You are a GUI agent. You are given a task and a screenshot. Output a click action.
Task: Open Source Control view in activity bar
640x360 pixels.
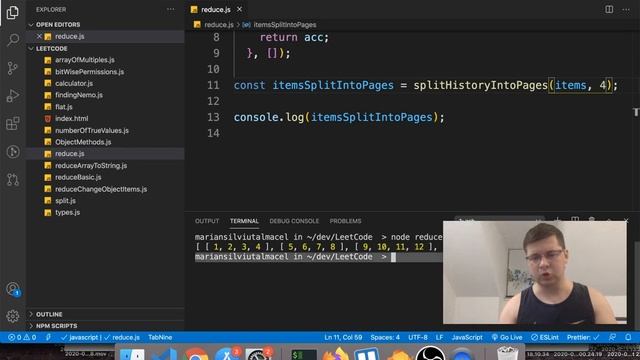pyautogui.click(x=13, y=68)
